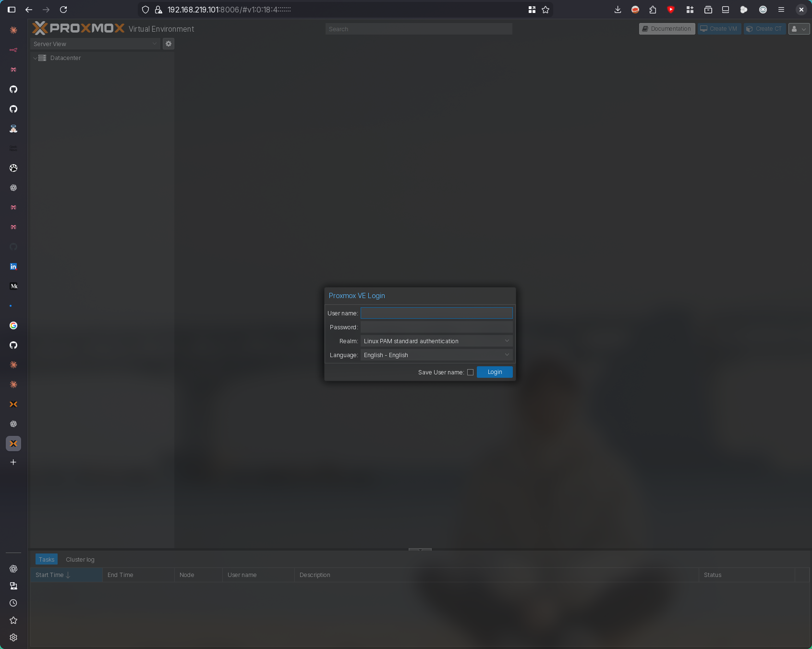Enable the Save User name checkbox
Viewport: 812px width, 649px height.
click(470, 372)
